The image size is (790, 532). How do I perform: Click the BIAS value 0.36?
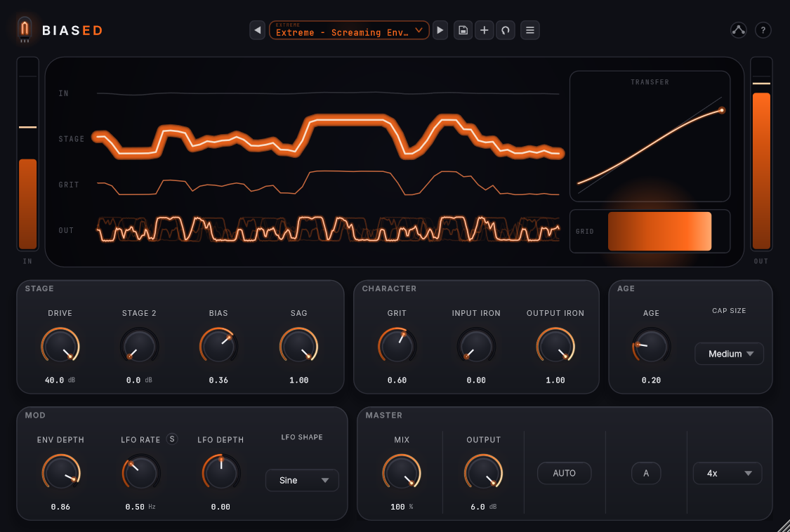[x=218, y=380]
